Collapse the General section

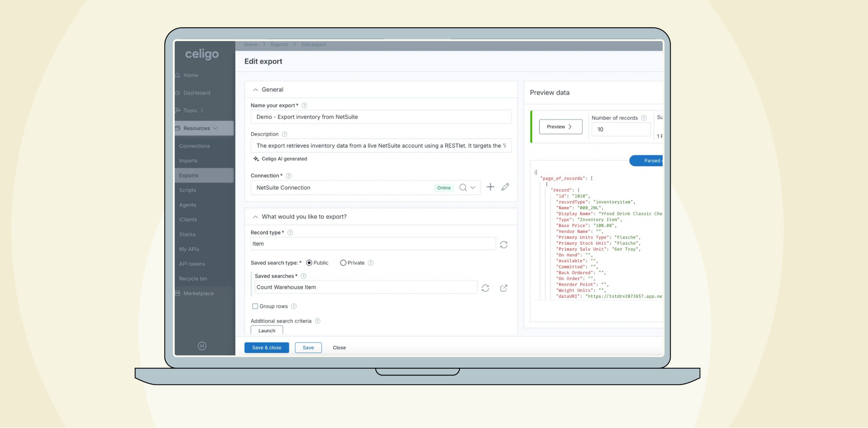[x=255, y=90]
